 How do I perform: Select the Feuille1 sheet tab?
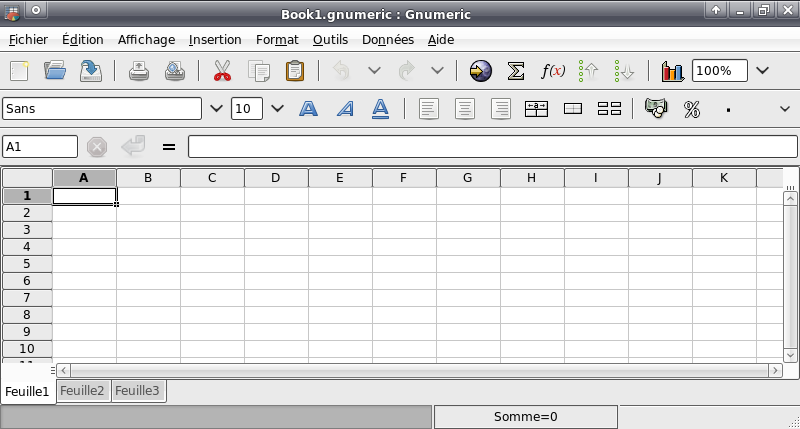(x=27, y=392)
